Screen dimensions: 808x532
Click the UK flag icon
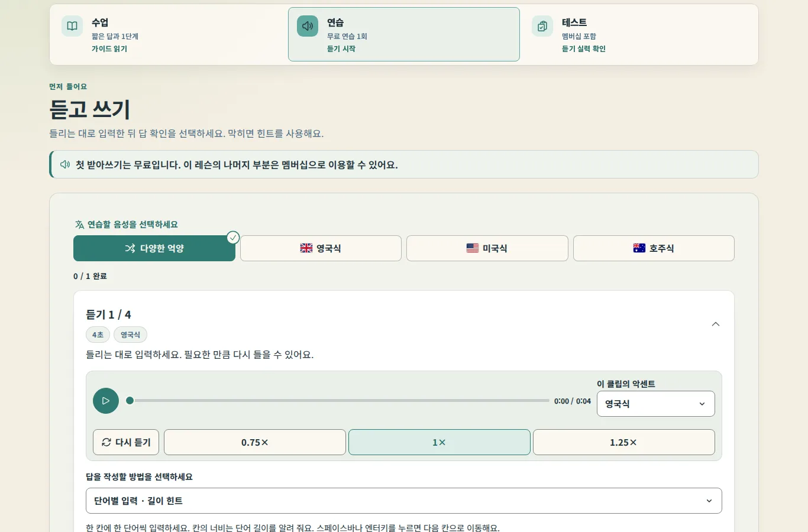click(x=306, y=248)
